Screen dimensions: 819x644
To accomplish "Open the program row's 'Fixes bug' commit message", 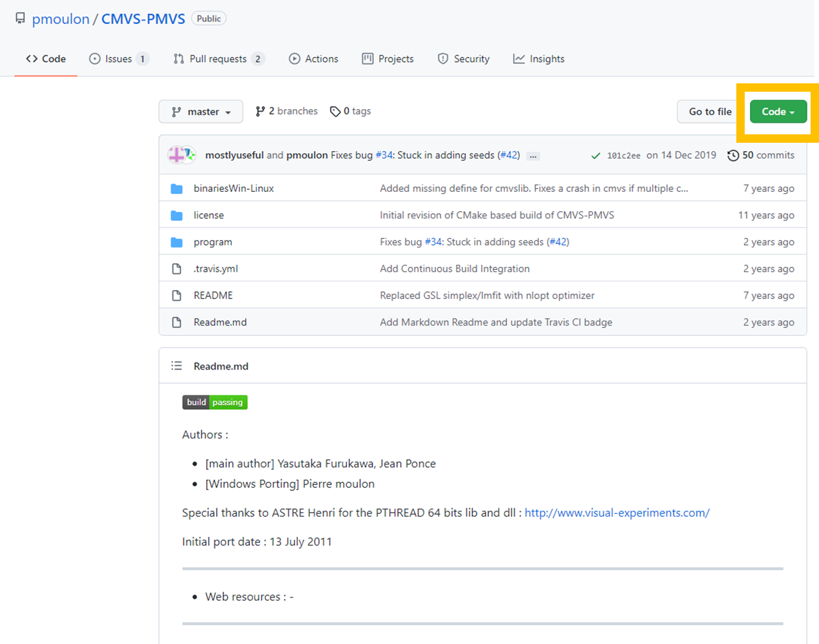I will tap(400, 242).
